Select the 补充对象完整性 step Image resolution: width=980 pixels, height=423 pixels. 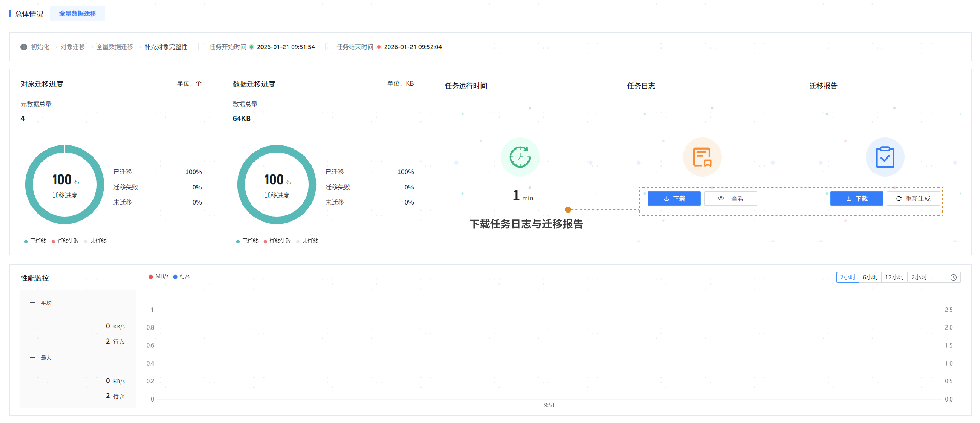coord(166,47)
